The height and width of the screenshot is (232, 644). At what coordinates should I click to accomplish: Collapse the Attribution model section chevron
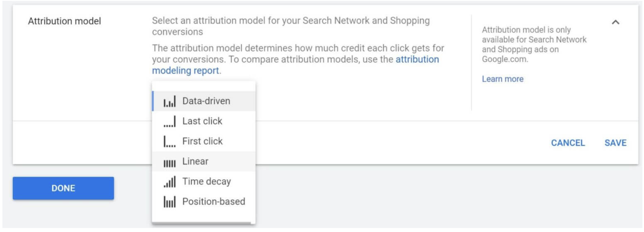click(615, 22)
